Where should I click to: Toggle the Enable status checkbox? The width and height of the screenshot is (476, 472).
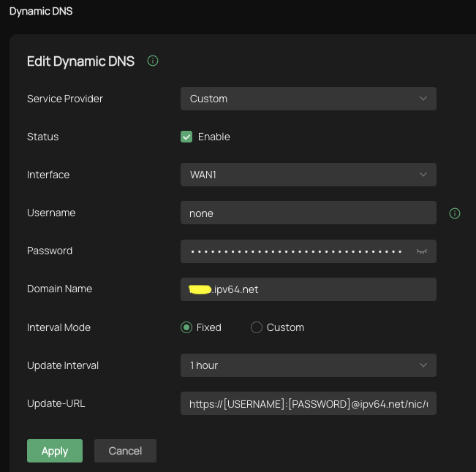(186, 137)
